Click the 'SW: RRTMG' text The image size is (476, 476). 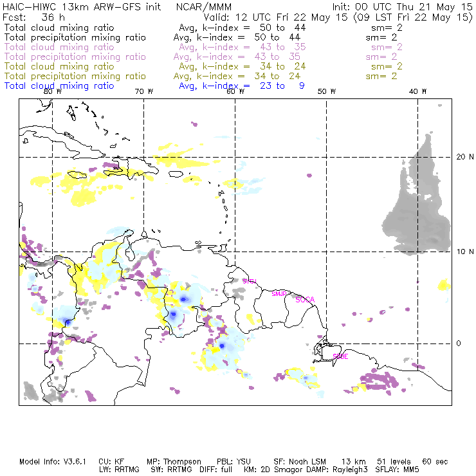[x=172, y=470]
